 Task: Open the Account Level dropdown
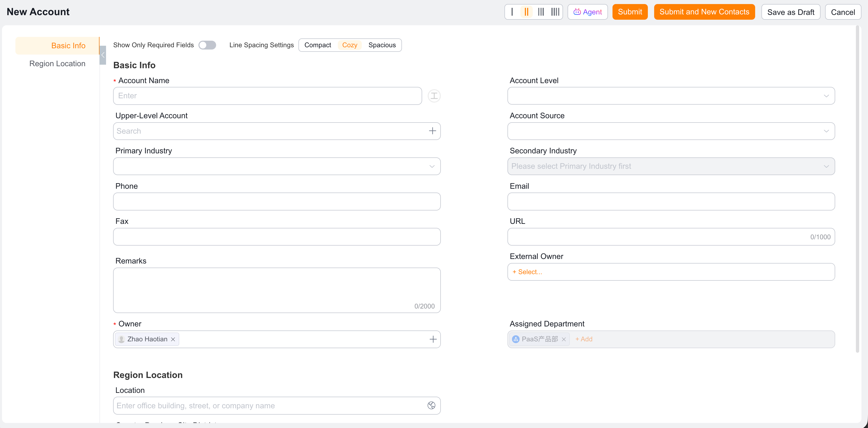671,96
